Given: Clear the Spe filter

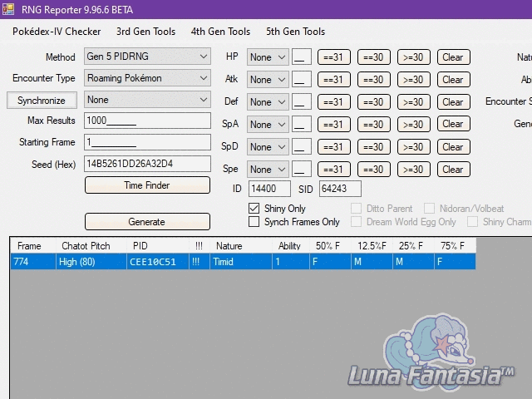Looking at the screenshot, I should click(x=454, y=170).
